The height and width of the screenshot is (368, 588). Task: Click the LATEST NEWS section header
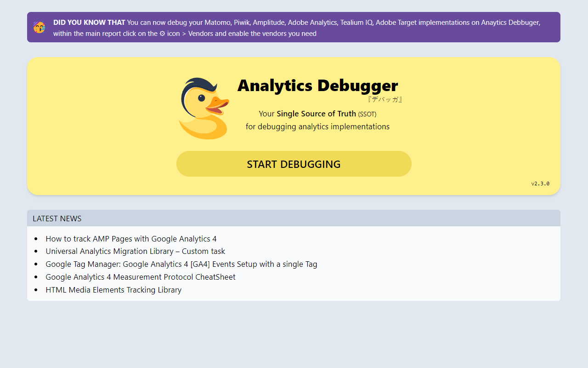(x=57, y=218)
